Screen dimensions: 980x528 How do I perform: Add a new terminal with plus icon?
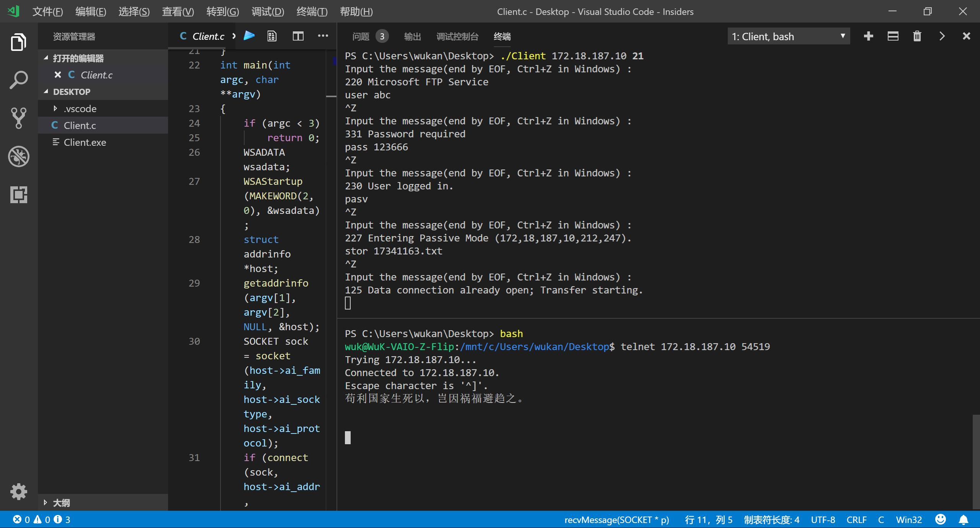(868, 36)
